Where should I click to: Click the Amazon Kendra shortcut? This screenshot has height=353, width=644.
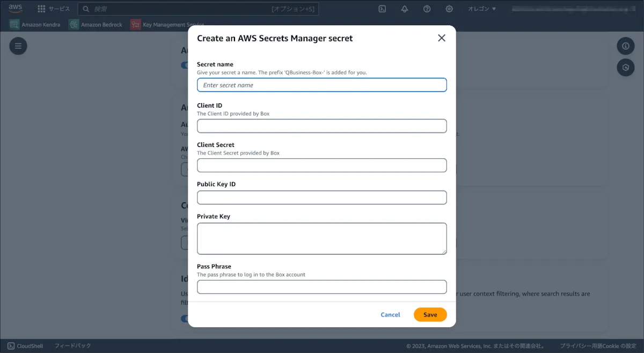pyautogui.click(x=35, y=25)
